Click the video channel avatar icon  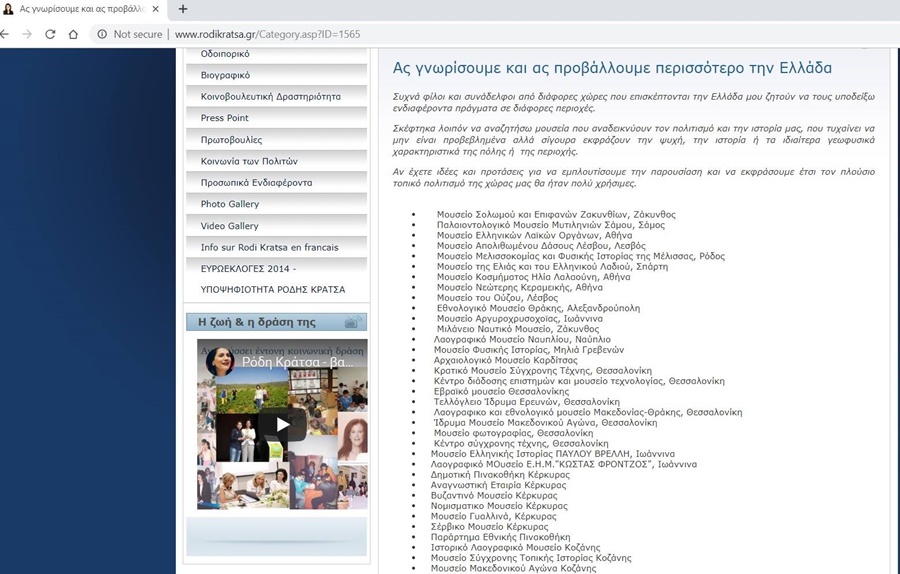[220, 362]
